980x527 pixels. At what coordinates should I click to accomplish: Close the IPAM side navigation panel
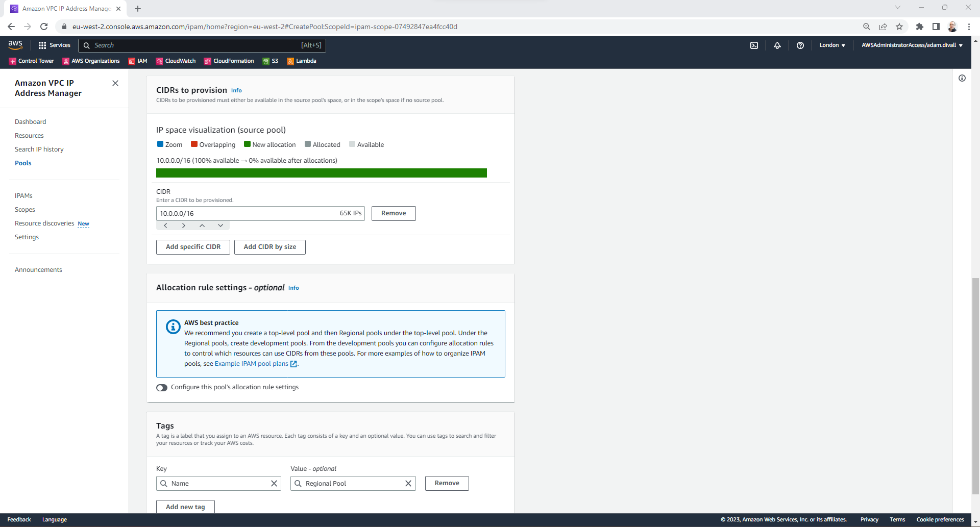[115, 83]
